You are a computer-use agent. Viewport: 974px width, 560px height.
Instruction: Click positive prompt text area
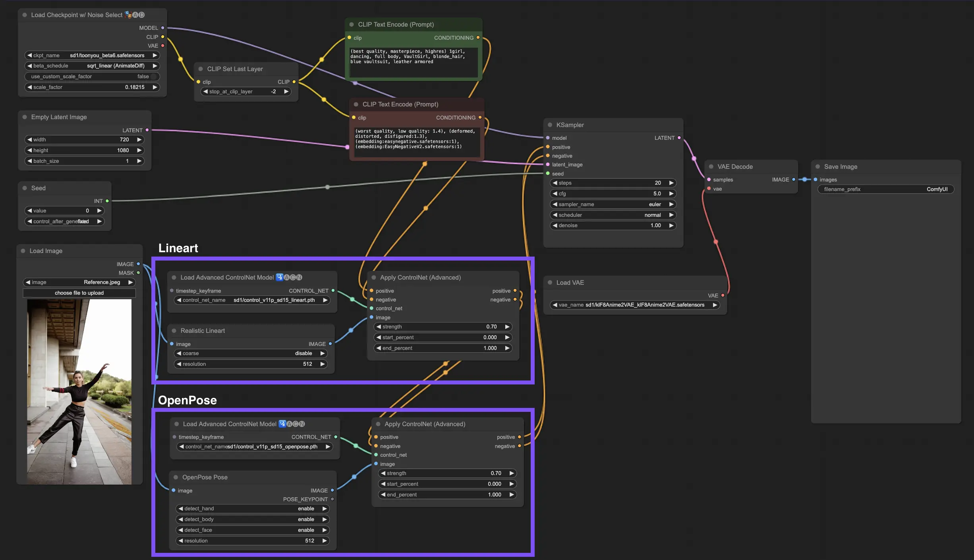[413, 62]
